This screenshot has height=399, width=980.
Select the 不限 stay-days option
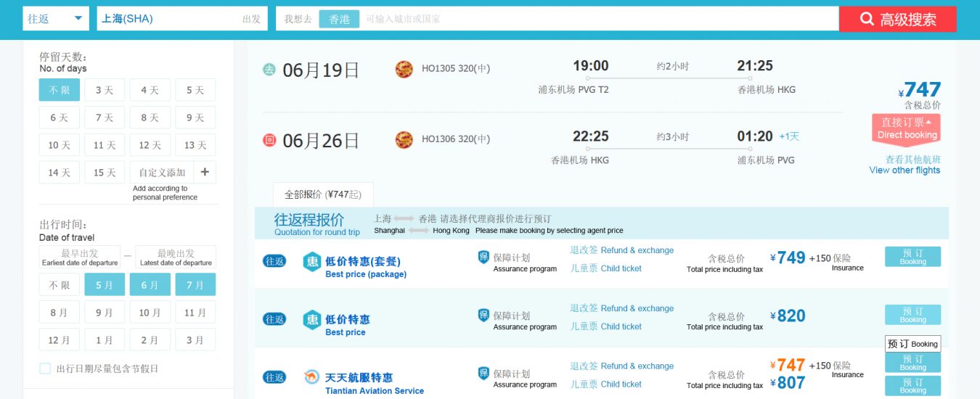[59, 90]
